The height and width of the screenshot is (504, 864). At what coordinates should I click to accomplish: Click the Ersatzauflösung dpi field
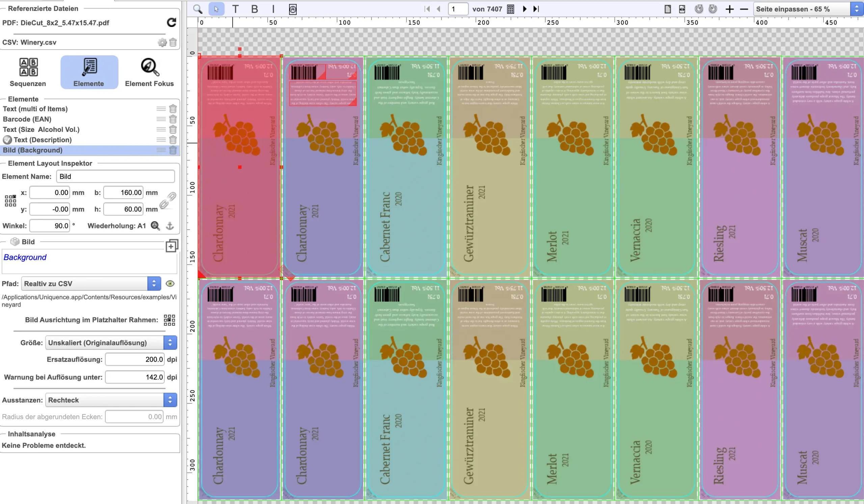(135, 359)
